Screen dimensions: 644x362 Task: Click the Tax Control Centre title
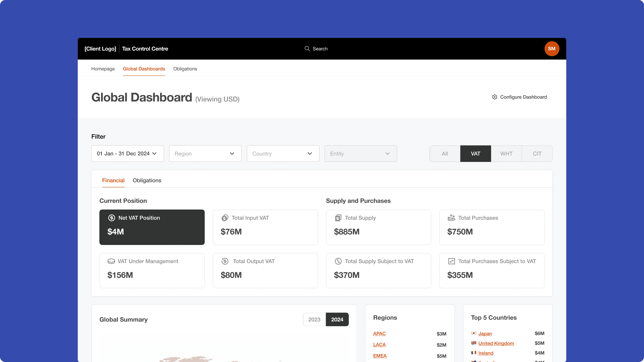click(x=145, y=49)
